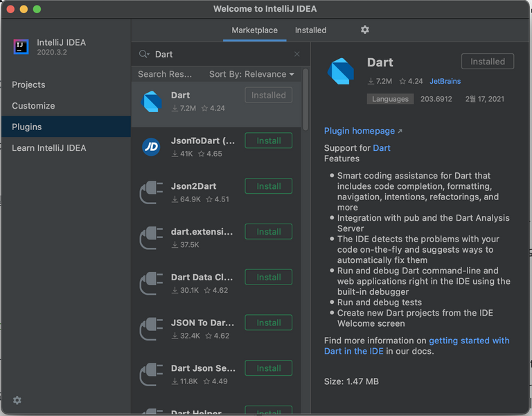Image resolution: width=532 pixels, height=416 pixels.
Task: Select the JsonToDart plugin title
Action: pyautogui.click(x=202, y=141)
